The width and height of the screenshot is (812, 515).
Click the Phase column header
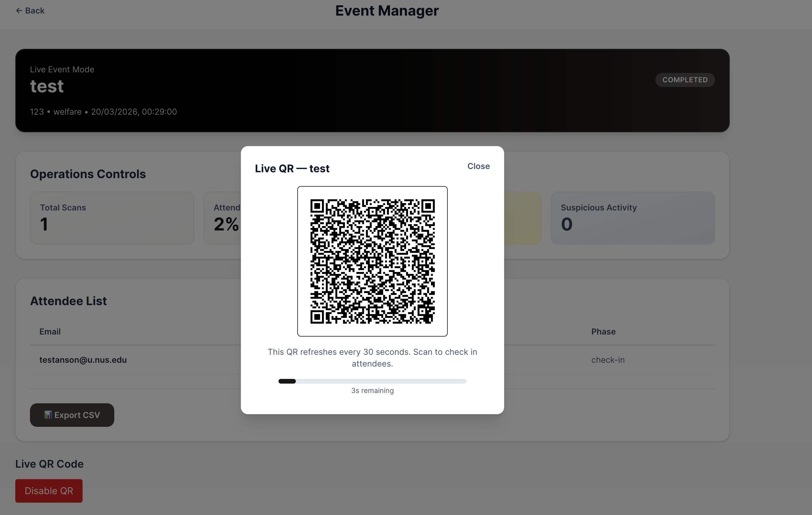click(603, 332)
